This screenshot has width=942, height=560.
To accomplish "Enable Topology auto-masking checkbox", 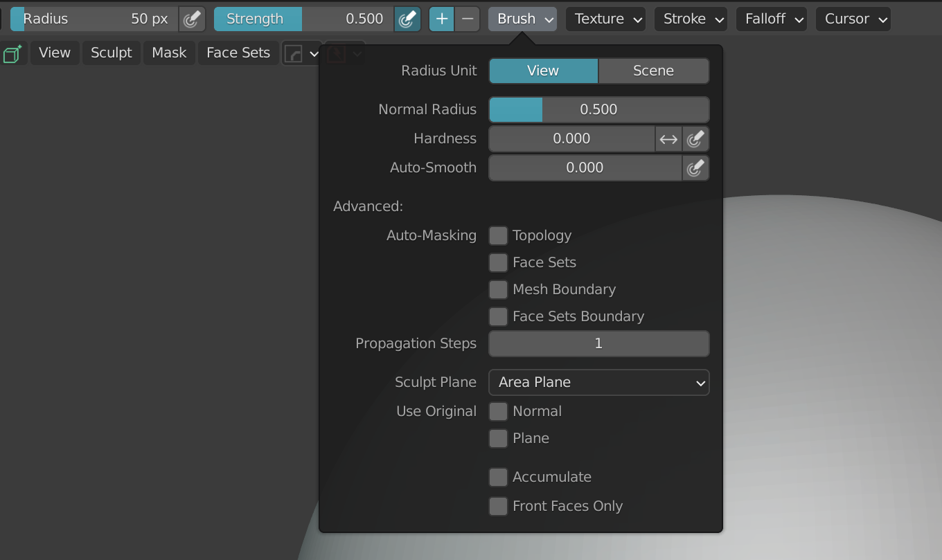I will tap(498, 236).
